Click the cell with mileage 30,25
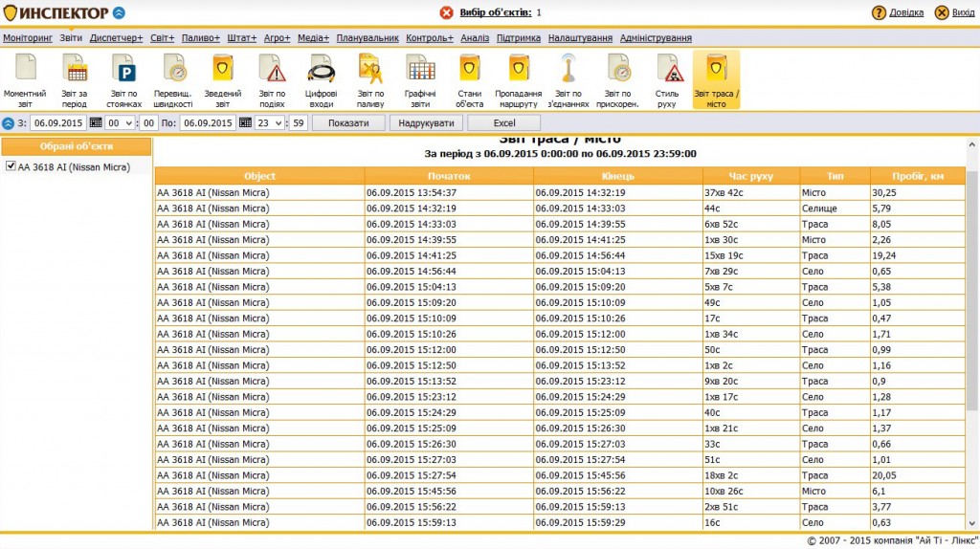The height and width of the screenshot is (549, 980). [918, 193]
